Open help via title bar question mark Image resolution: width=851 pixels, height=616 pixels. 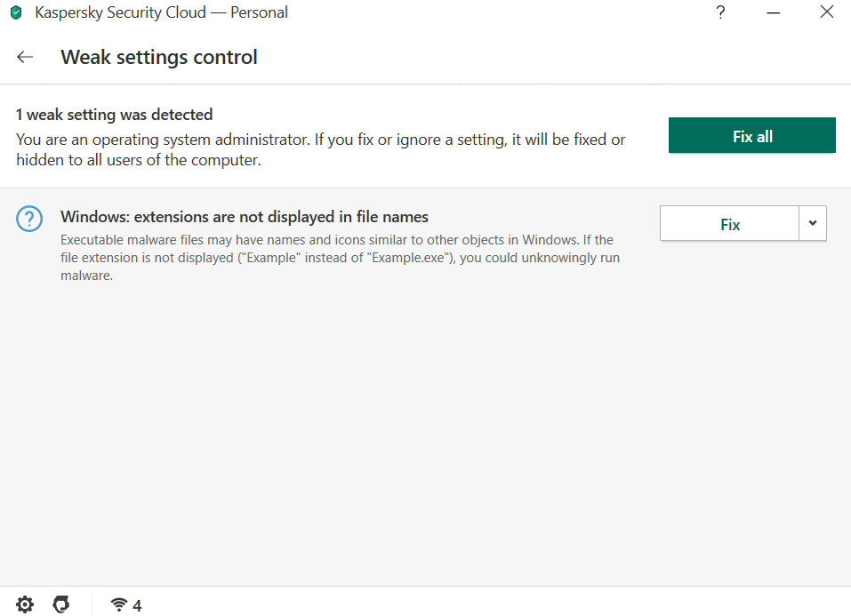pyautogui.click(x=721, y=13)
